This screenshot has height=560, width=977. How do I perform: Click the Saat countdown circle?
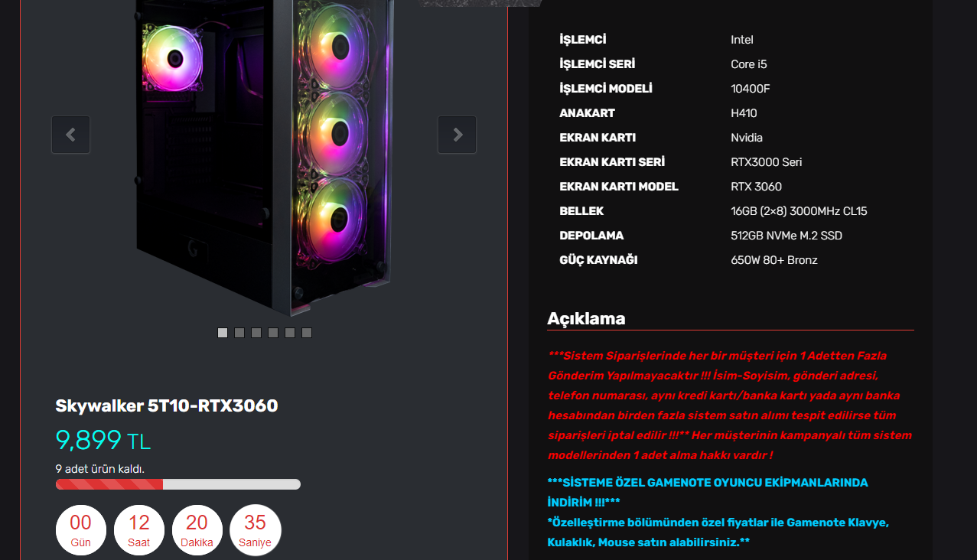(x=139, y=530)
